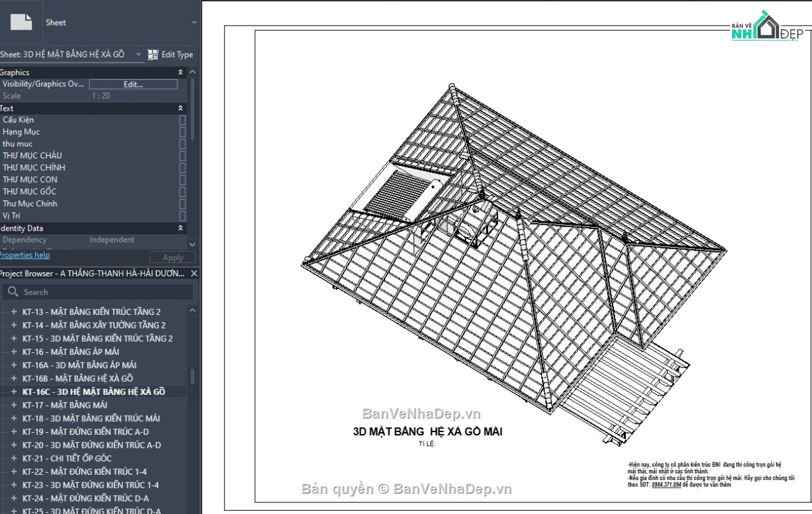Click the Properties panel scroll up arrow
This screenshot has height=514, width=812.
pyautogui.click(x=193, y=72)
